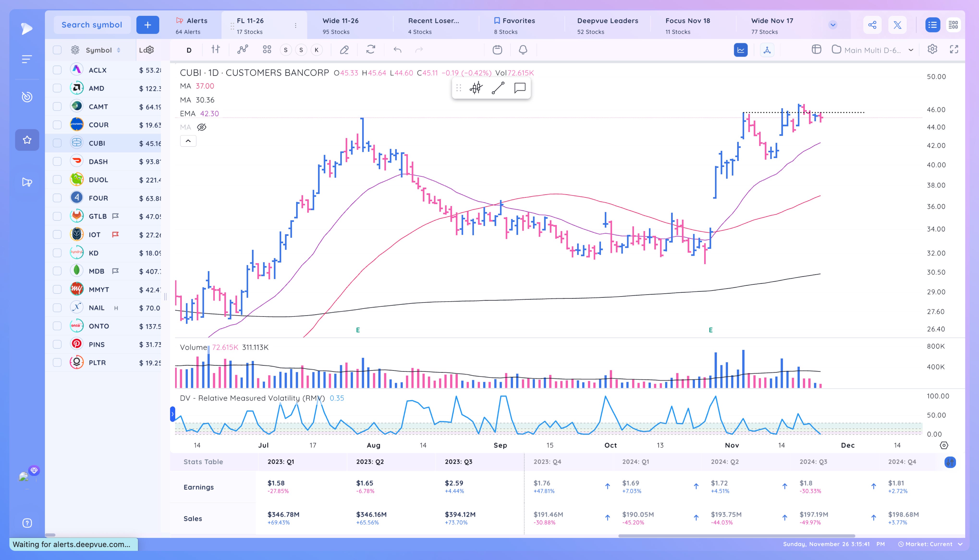This screenshot has height=560, width=979.
Task: Tick the checkbox for ACLX
Action: [x=57, y=70]
